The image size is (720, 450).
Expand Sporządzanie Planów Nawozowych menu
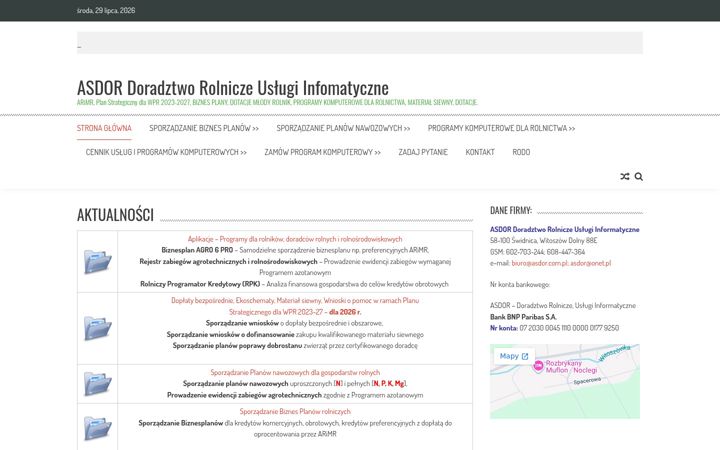343,128
